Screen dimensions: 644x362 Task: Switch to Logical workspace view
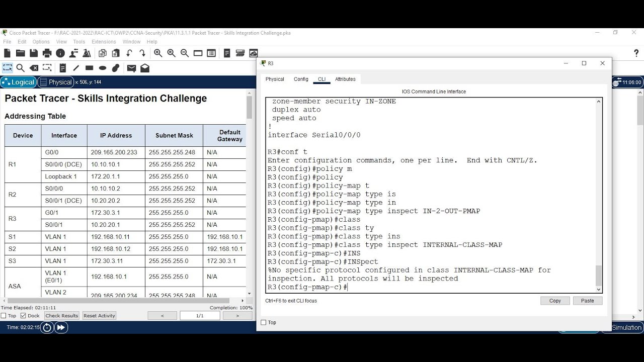click(19, 82)
